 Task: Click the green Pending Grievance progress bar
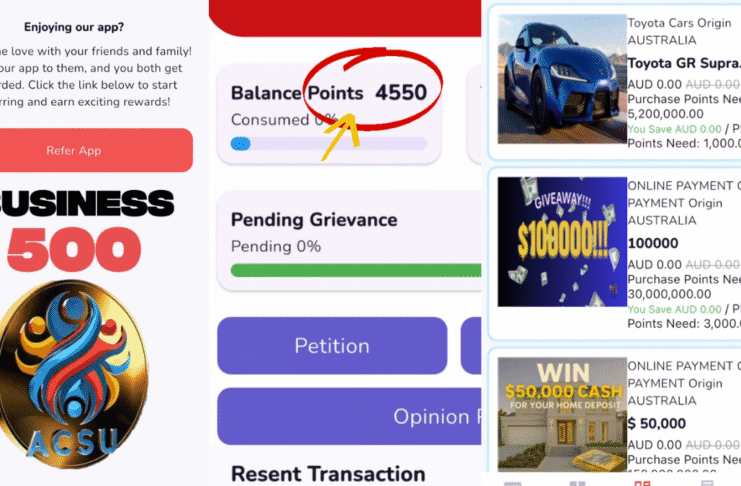pos(356,270)
